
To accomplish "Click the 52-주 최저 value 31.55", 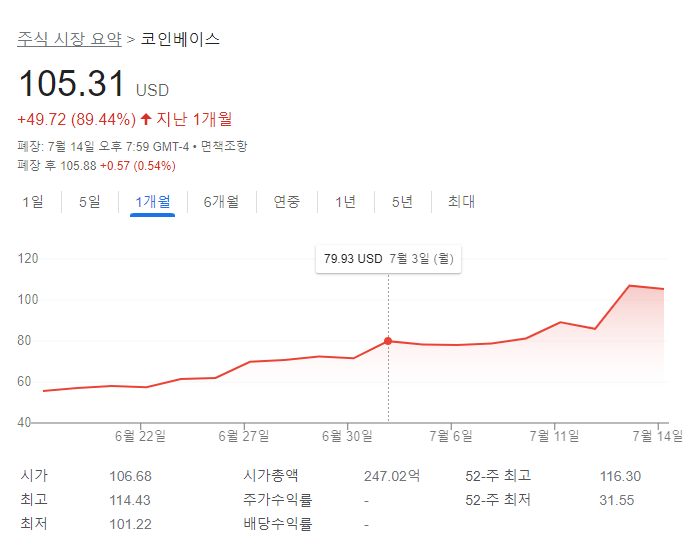I will [x=617, y=500].
